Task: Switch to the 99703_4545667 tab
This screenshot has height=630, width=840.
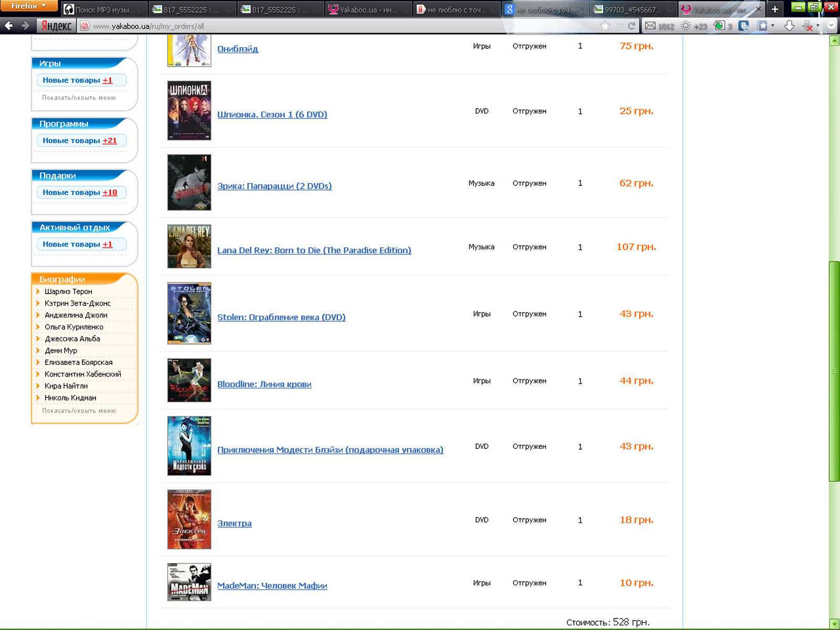Action: point(633,9)
